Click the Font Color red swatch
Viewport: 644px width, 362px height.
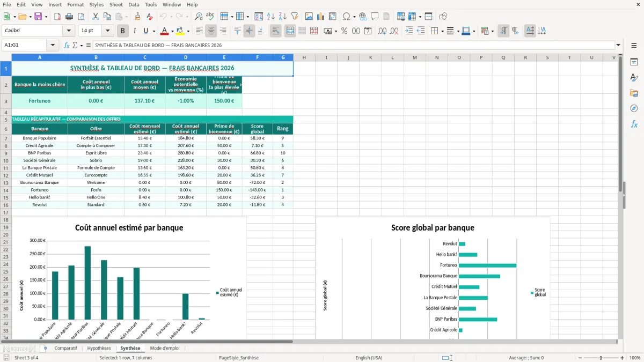tap(165, 31)
